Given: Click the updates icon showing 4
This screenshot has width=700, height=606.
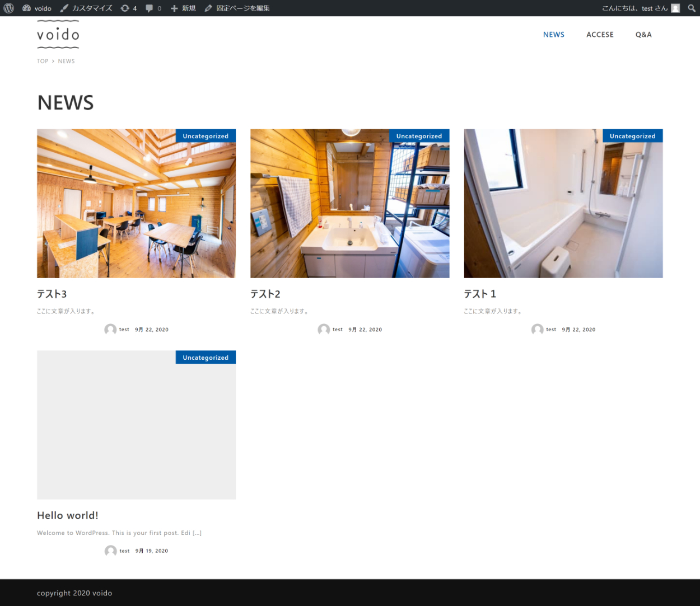Looking at the screenshot, I should click(x=128, y=8).
